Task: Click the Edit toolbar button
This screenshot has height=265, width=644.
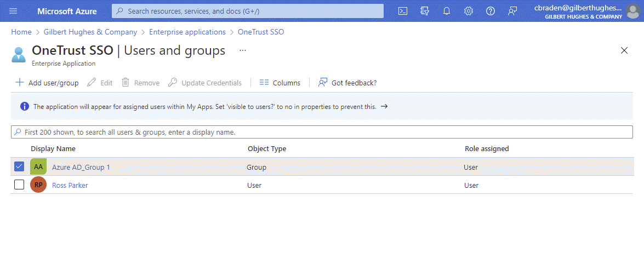Action: (x=100, y=83)
